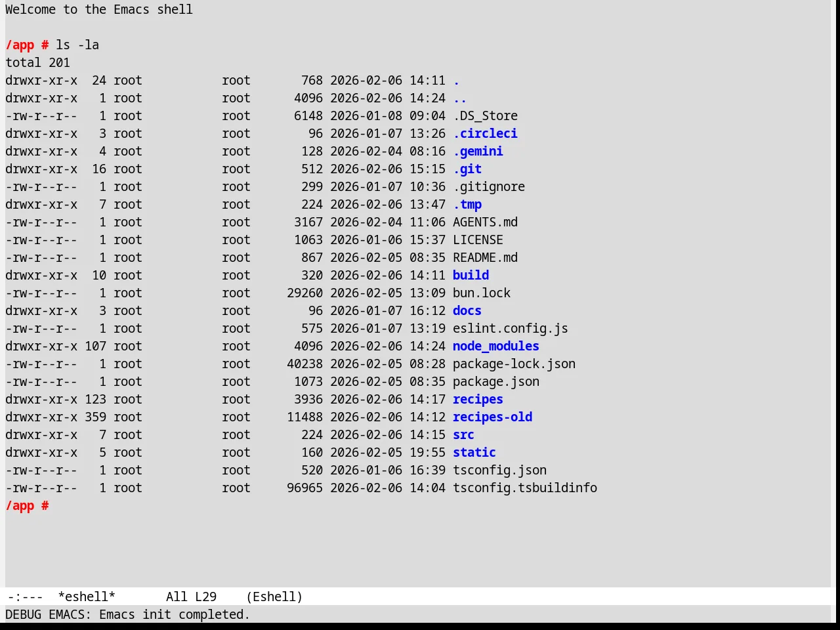
Task: Click the 'All L29' position indicator
Action: point(191,597)
